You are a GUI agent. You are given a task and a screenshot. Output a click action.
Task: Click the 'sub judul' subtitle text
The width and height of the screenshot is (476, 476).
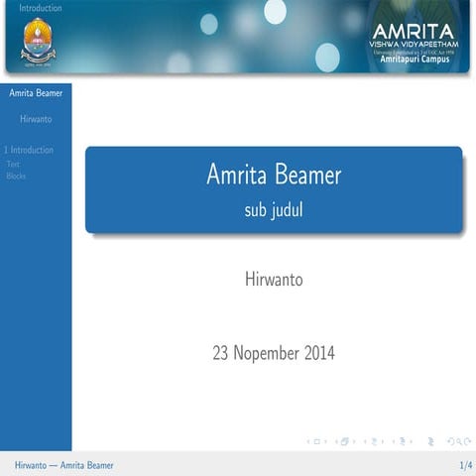click(x=274, y=210)
